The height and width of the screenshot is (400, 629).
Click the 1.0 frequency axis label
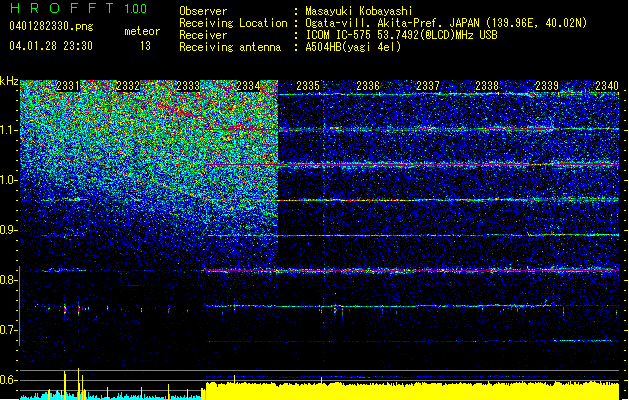(9, 180)
